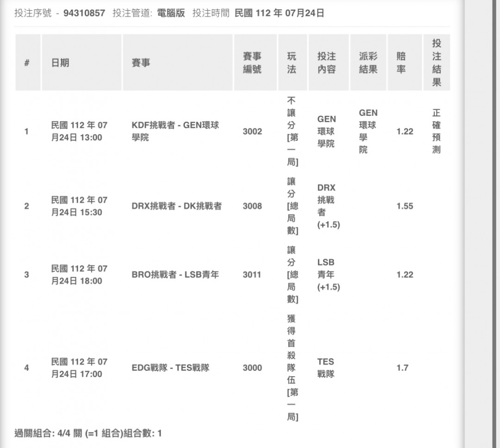Viewport: 500px width, 448px height.
Task: Select row number 1 in the # column
Action: coord(26,132)
